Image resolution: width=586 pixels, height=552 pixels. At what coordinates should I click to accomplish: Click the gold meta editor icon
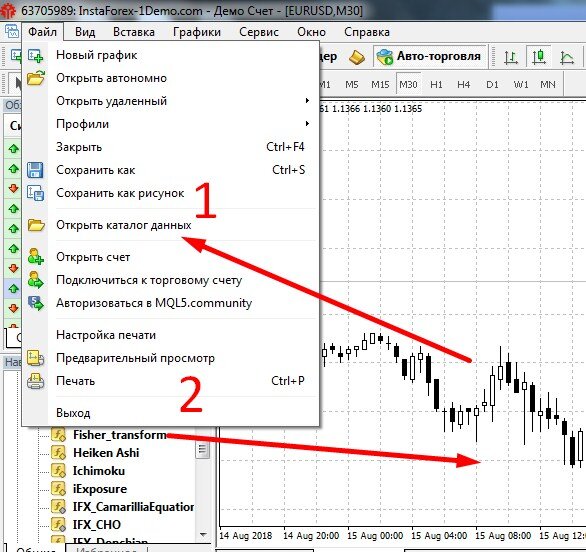[x=357, y=57]
